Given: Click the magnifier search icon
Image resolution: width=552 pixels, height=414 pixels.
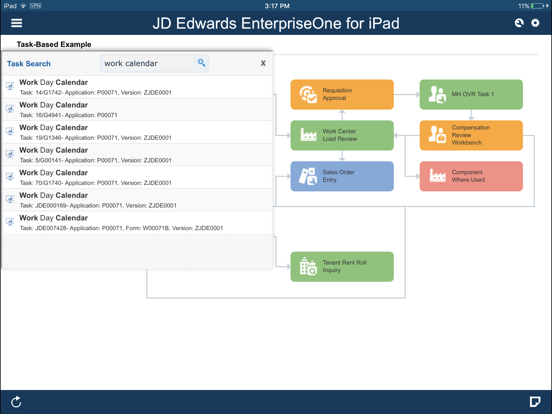Looking at the screenshot, I should tap(201, 63).
